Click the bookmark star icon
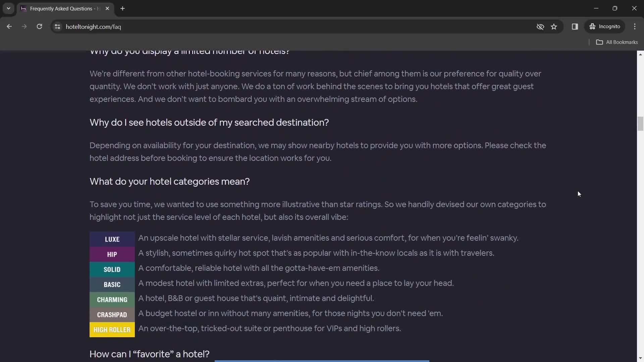644x362 pixels. coord(553,26)
